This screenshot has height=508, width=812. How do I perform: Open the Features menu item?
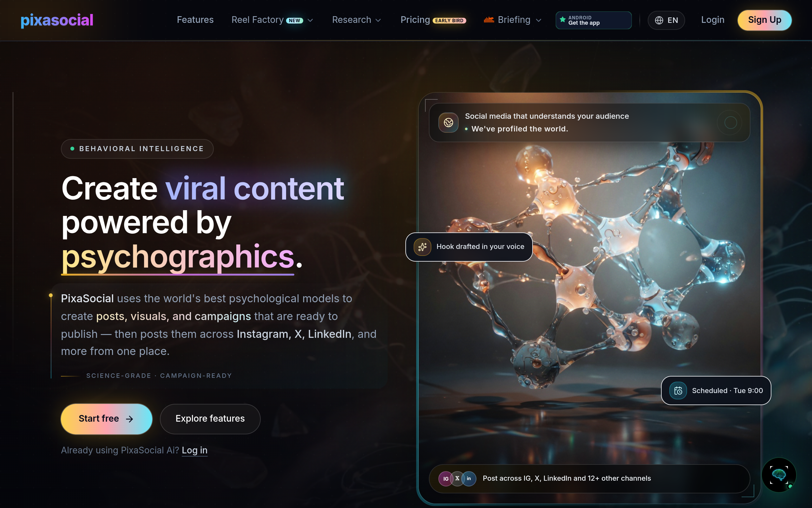tap(195, 20)
